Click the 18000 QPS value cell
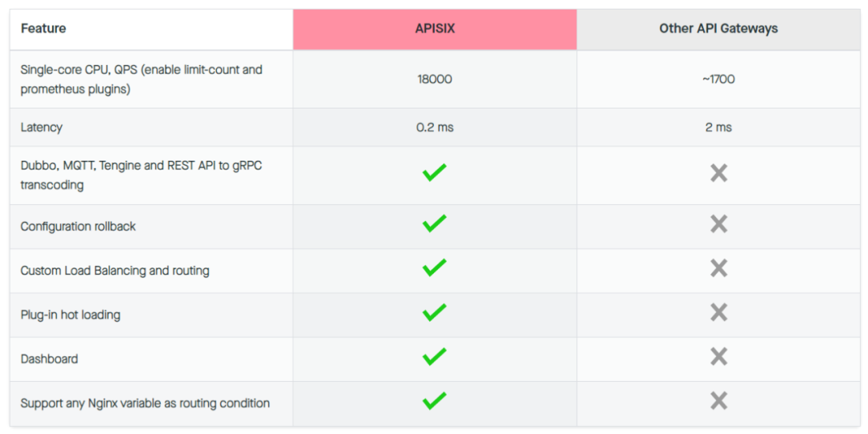 coord(435,79)
